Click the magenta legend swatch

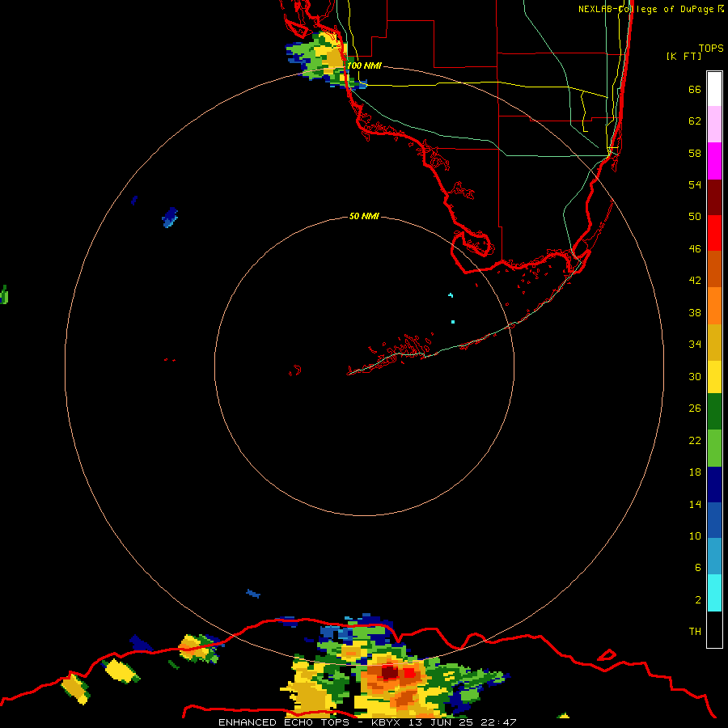pyautogui.click(x=714, y=161)
